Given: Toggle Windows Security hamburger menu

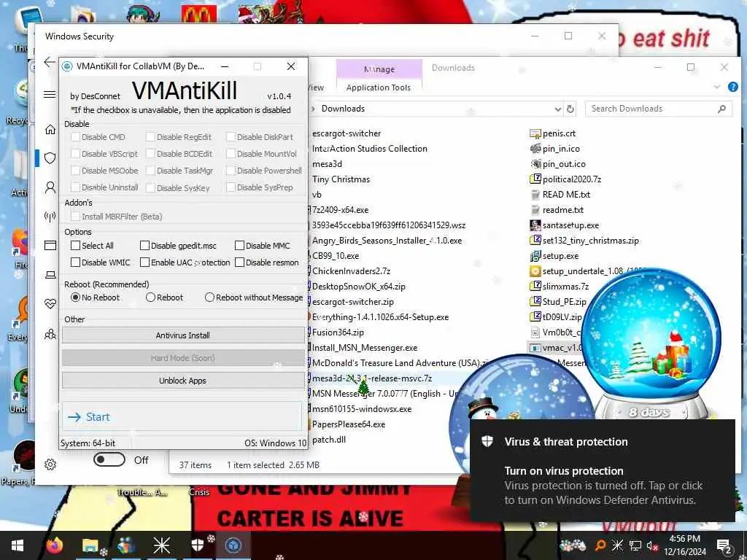Looking at the screenshot, I should [50, 94].
